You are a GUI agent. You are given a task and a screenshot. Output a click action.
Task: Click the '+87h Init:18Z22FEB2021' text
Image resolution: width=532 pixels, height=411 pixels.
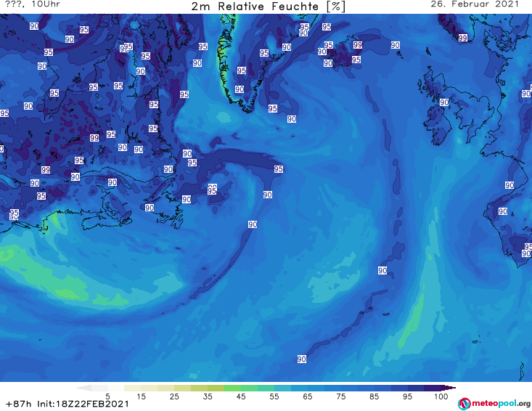click(67, 404)
